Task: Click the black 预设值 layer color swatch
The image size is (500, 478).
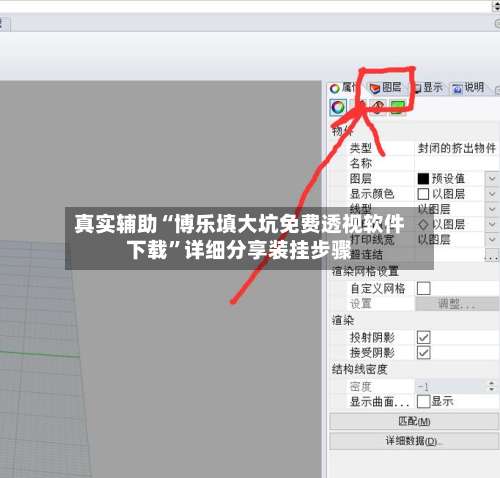Action: tap(423, 179)
